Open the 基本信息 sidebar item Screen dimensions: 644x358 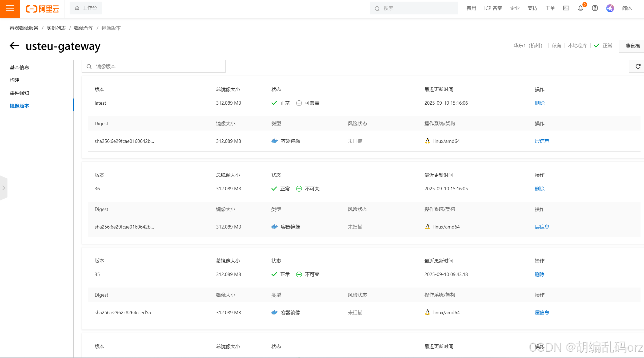click(19, 68)
